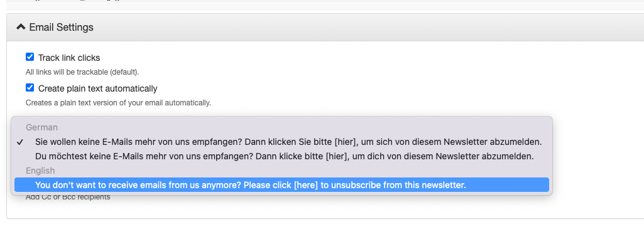Toggle via the 'Create plain text automatically' label

[x=98, y=88]
